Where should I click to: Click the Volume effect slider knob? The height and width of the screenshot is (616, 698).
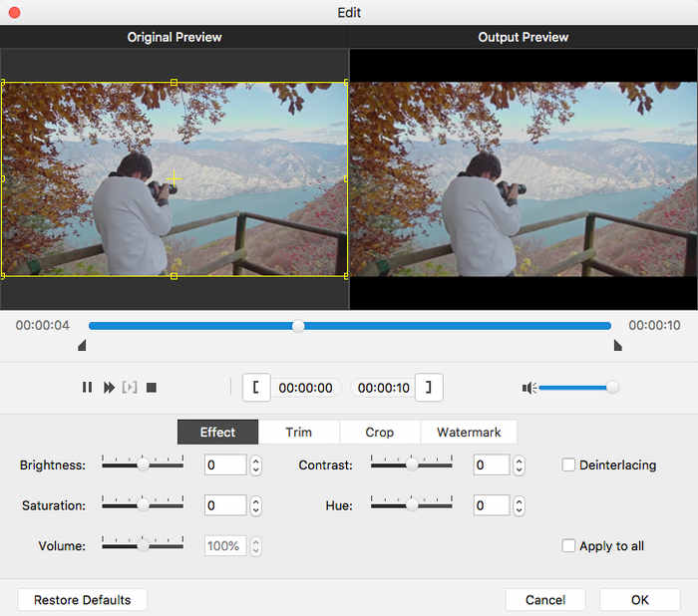coord(143,546)
